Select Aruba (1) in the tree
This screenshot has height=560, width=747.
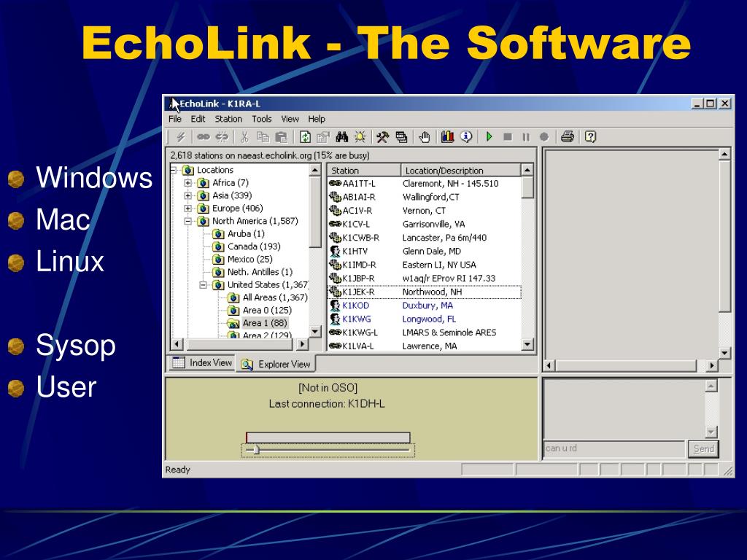pyautogui.click(x=246, y=234)
